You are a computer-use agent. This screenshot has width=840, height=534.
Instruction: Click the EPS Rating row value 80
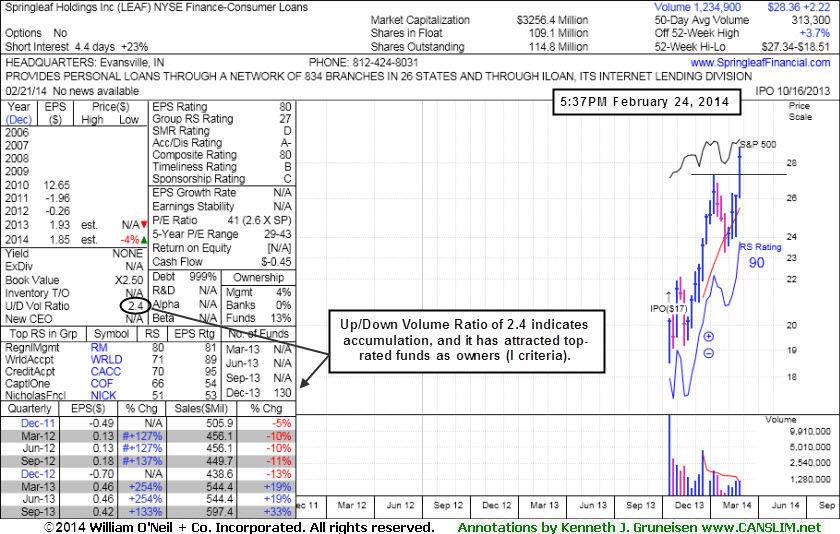point(285,107)
